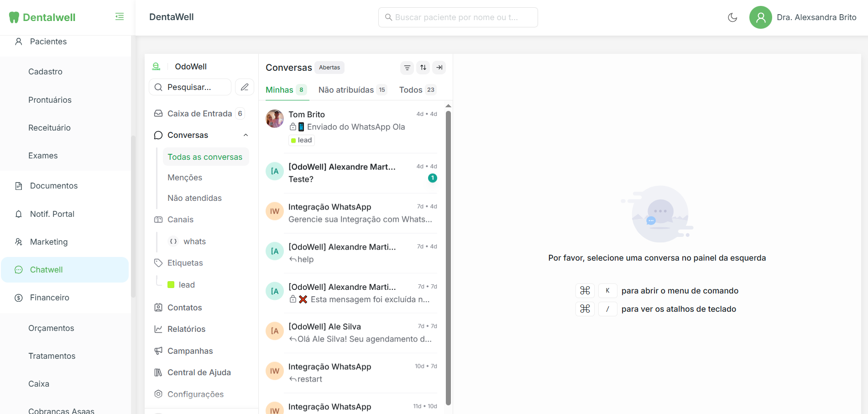Open the [OdoWell] Ale Silva conversation

[351, 333]
